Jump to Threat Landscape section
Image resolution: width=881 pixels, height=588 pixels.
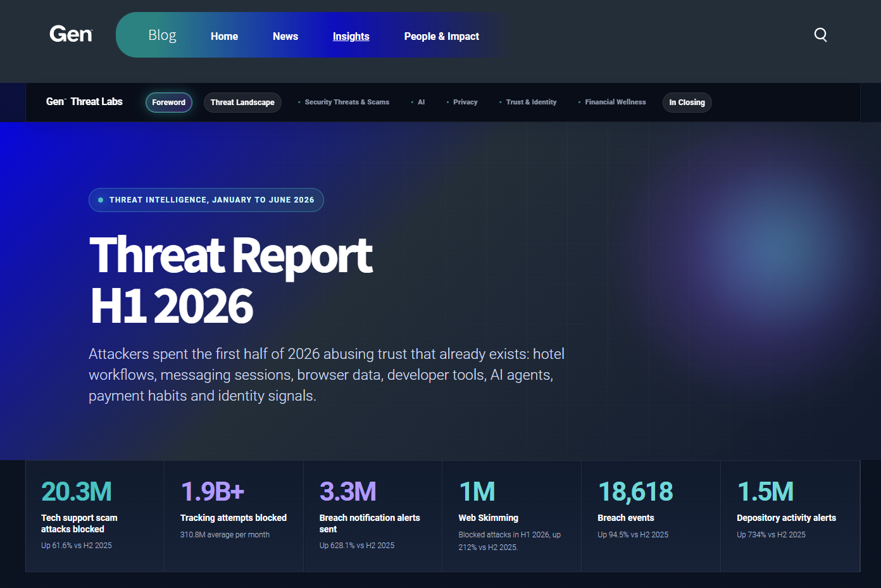[x=242, y=103]
